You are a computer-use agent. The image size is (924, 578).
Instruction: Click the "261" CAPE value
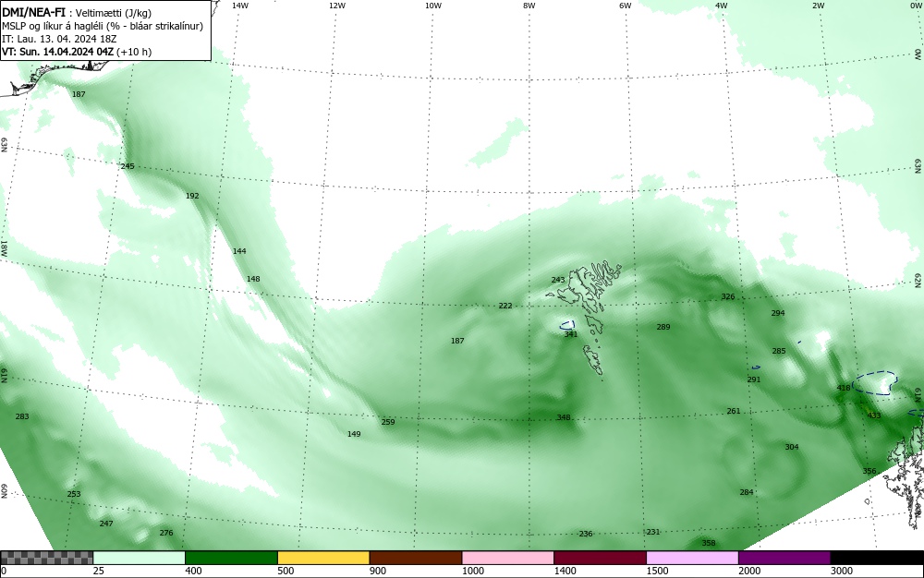pyautogui.click(x=734, y=411)
